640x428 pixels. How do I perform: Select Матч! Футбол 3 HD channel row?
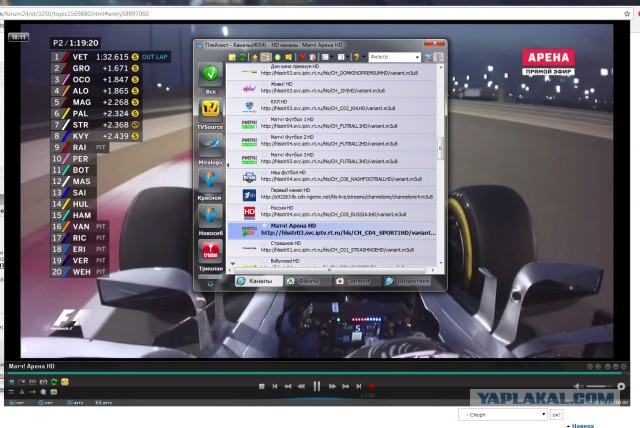[332, 158]
